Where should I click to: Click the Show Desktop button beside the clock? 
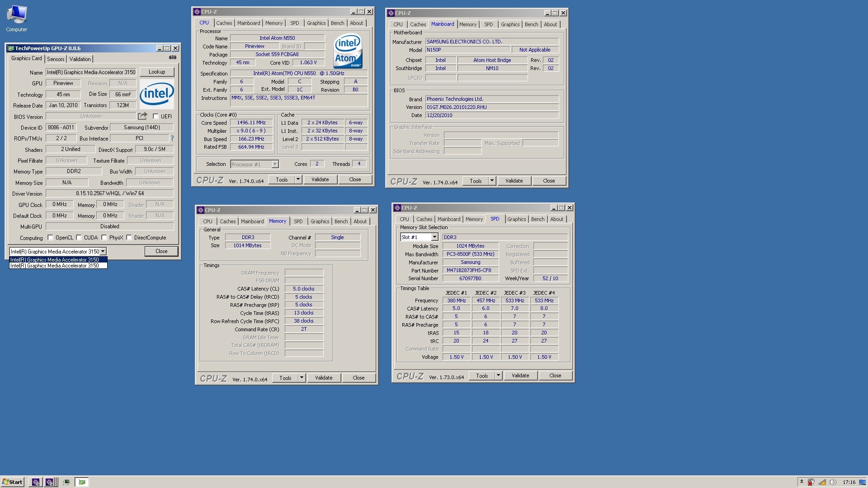click(863, 482)
